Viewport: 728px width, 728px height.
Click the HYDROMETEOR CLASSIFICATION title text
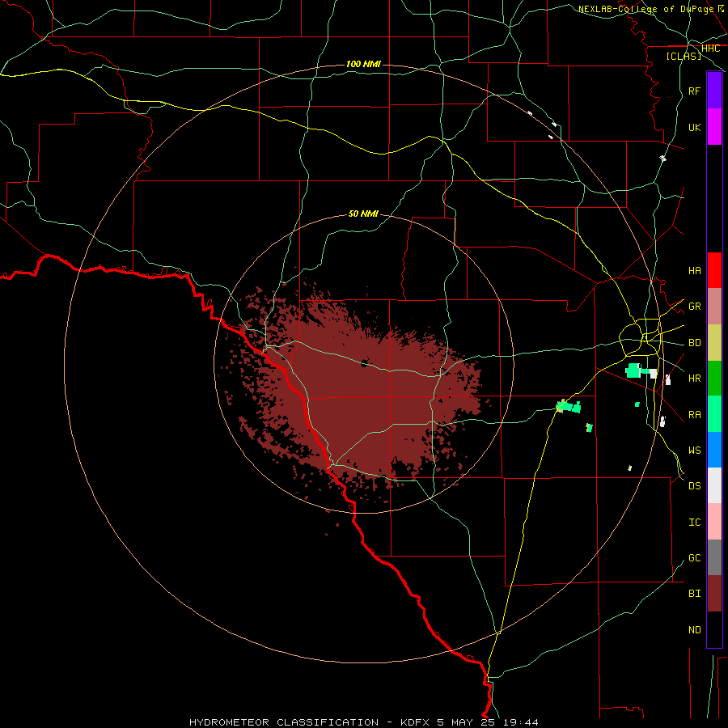tap(284, 722)
